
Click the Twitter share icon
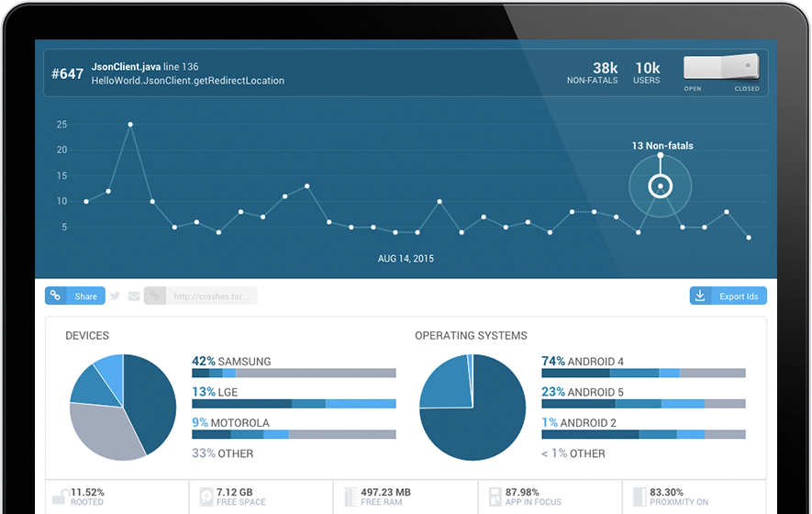[x=115, y=296]
